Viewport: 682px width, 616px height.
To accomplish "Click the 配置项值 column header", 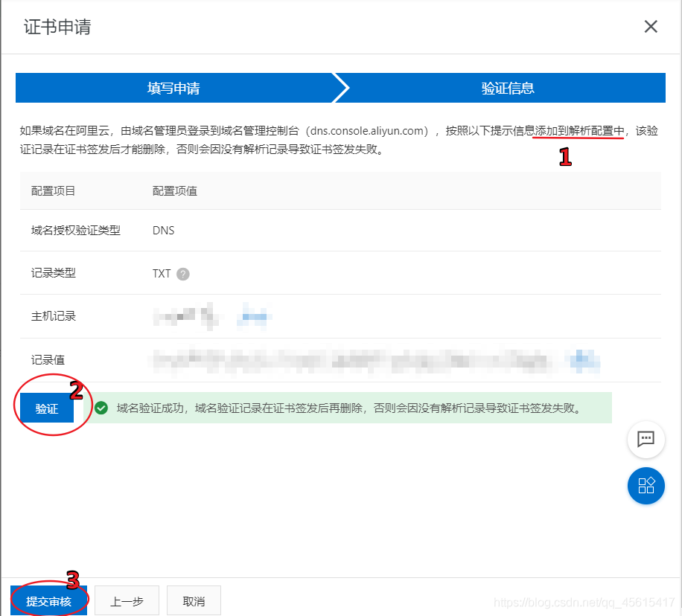I will 175,191.
